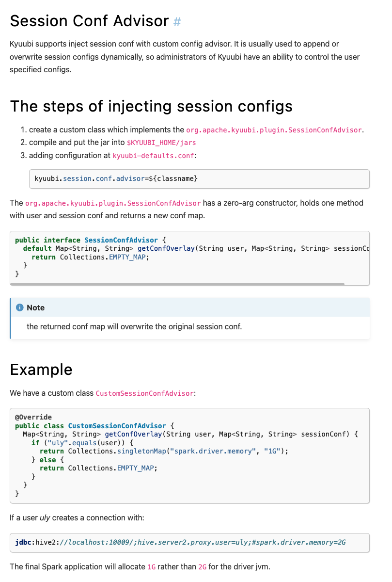Click the # permalink next to Session Conf Advisor
Viewport: 392px width, 582px height.
point(177,21)
